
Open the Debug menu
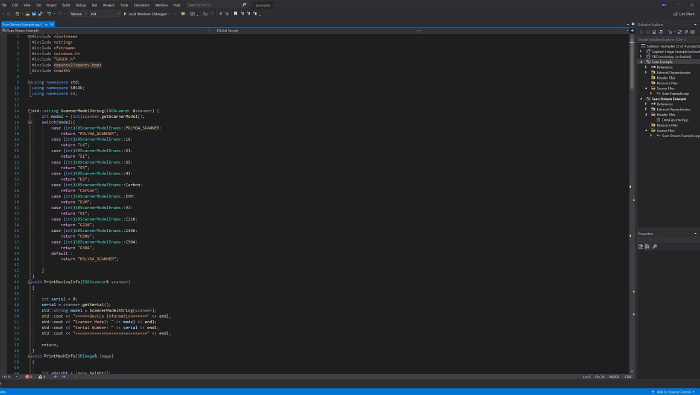point(81,5)
